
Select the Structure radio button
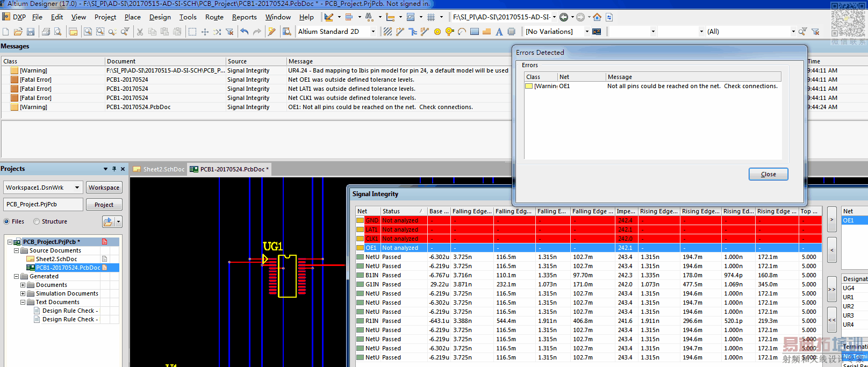[x=37, y=221]
